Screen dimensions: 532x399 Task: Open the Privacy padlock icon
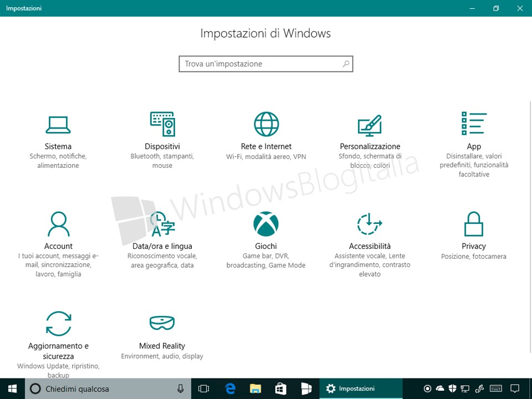474,223
